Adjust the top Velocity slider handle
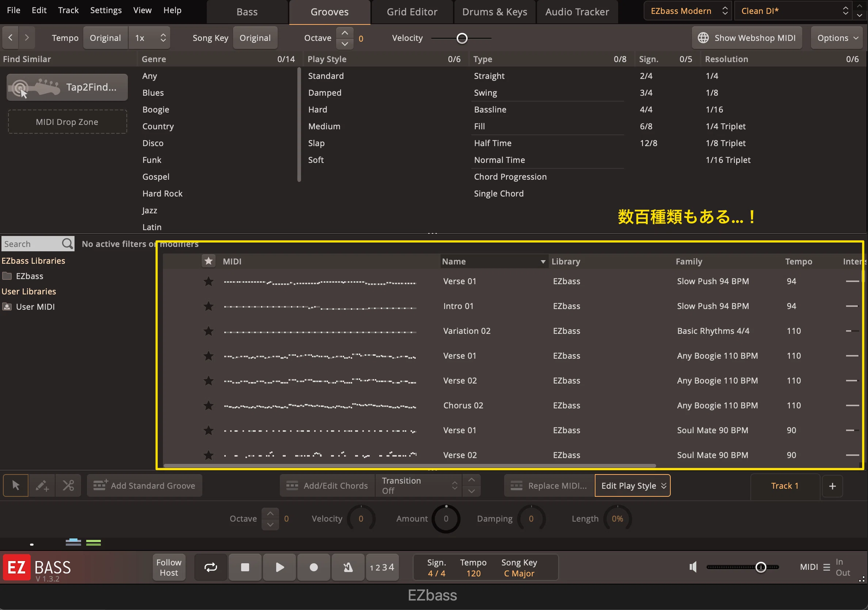The height and width of the screenshot is (610, 868). [x=462, y=38]
